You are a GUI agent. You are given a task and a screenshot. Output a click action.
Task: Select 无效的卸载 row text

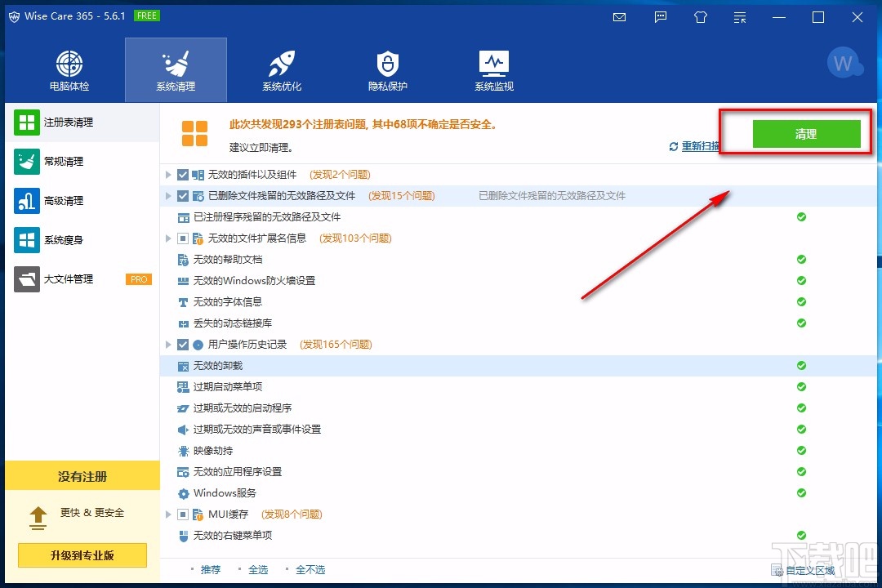tap(218, 366)
